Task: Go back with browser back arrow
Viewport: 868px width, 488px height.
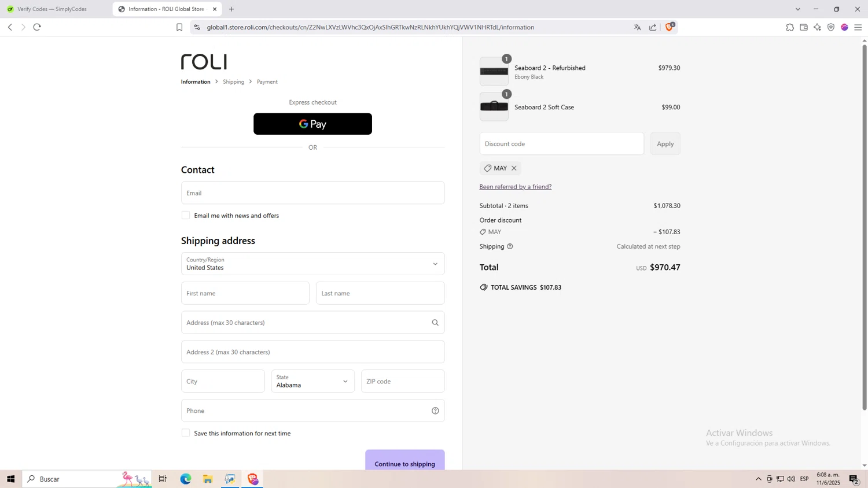Action: point(10,27)
